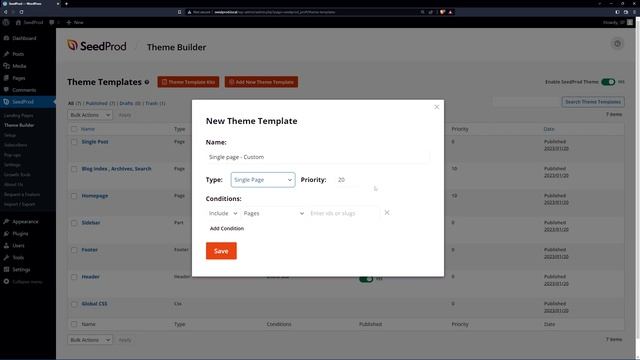Click the template Name input field

point(318,157)
